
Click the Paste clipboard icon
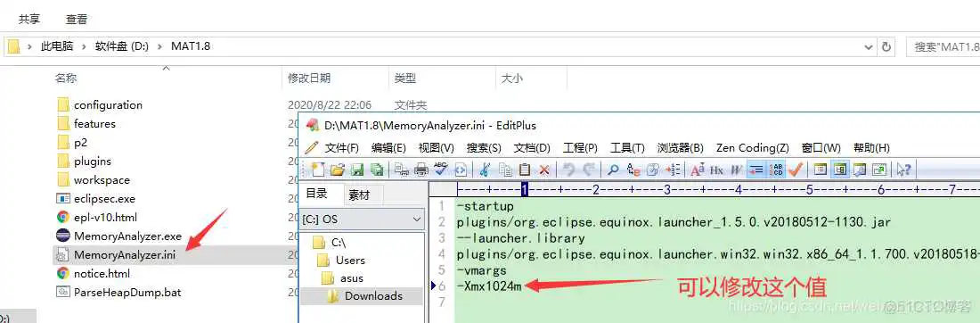(x=525, y=169)
